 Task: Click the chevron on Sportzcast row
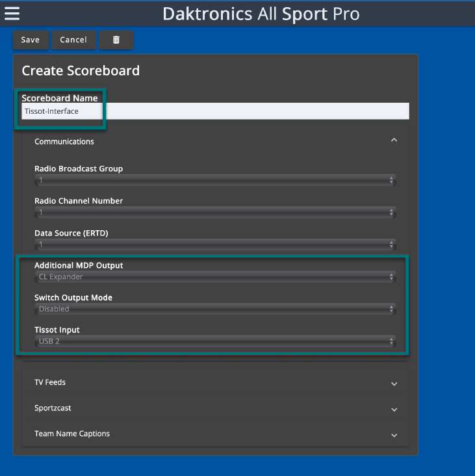point(394,410)
